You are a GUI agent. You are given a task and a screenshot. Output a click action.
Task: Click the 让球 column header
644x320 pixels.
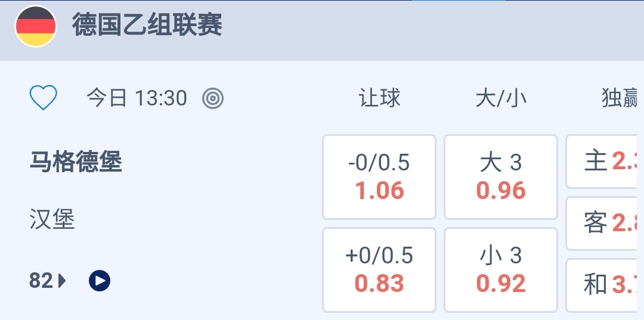coord(379,98)
